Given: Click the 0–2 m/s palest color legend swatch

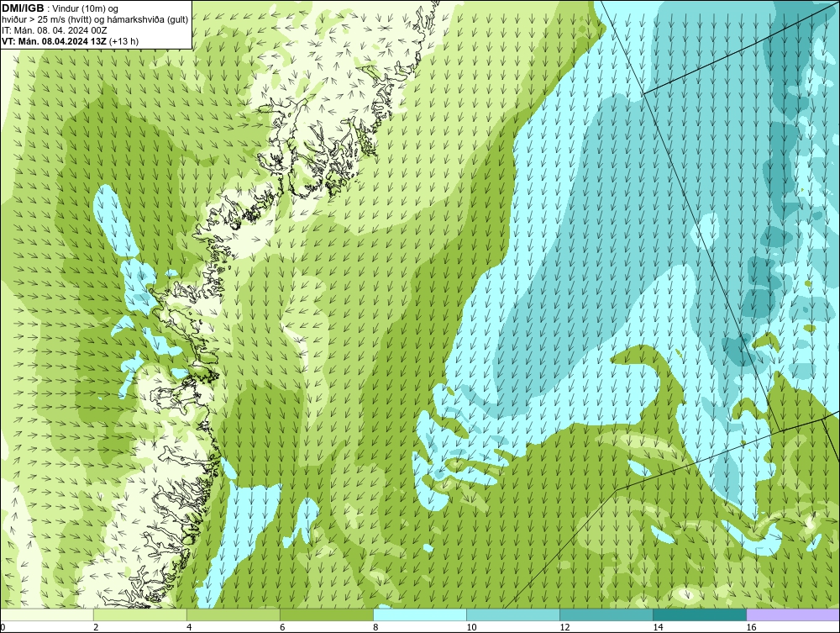Looking at the screenshot, I should pyautogui.click(x=47, y=615).
